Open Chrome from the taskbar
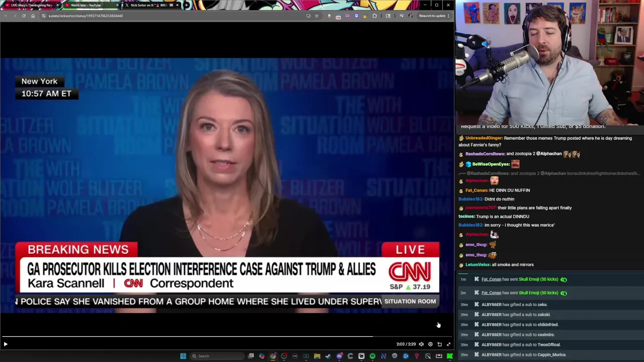644x362 pixels. click(273, 356)
